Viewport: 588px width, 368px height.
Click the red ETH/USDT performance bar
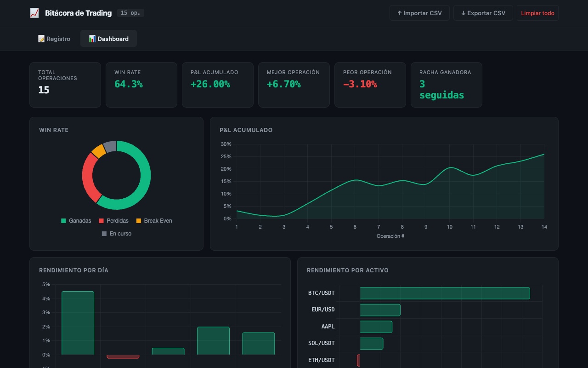click(358, 360)
